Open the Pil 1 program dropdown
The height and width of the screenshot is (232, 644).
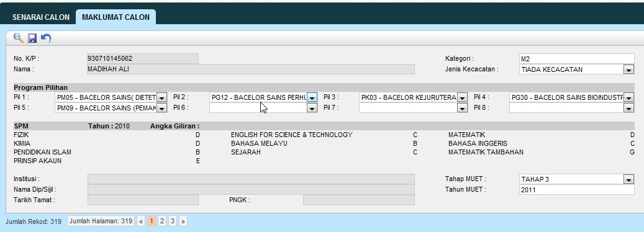click(x=162, y=97)
